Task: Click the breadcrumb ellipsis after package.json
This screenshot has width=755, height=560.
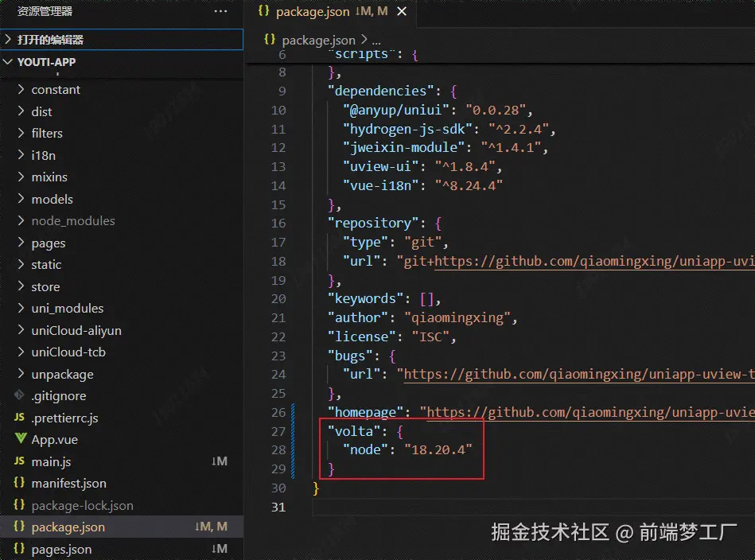Action: point(376,41)
